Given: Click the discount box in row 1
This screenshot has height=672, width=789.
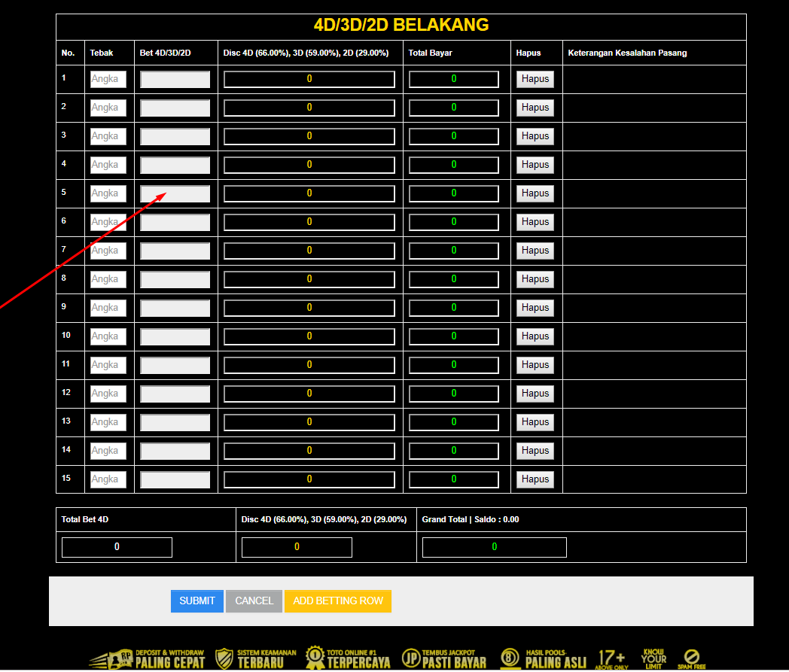Looking at the screenshot, I should (x=309, y=80).
